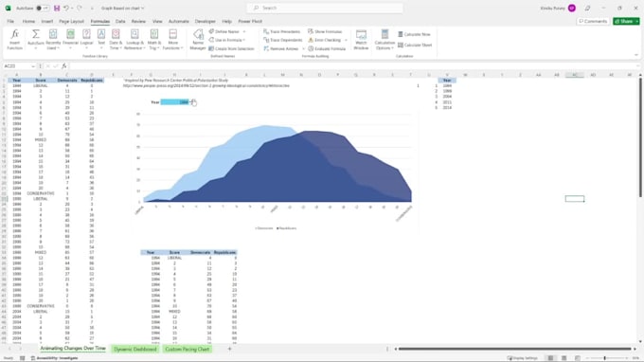Open the File menu
644x362 pixels.
coord(10,22)
